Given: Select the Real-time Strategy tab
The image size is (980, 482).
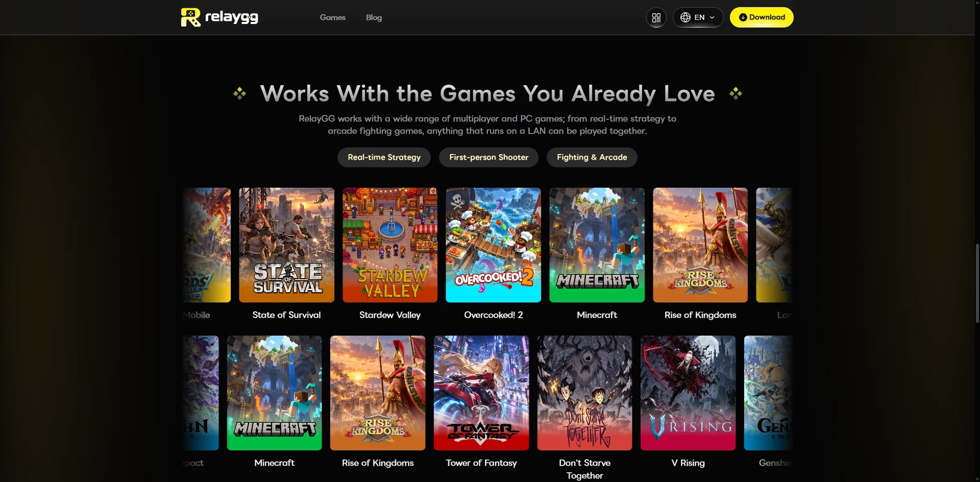Looking at the screenshot, I should 384,157.
